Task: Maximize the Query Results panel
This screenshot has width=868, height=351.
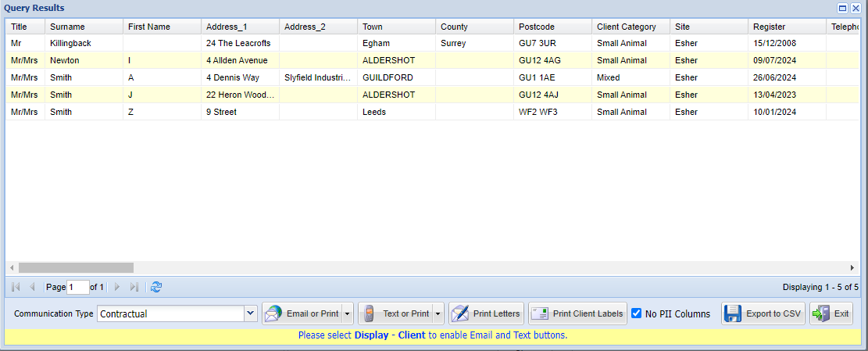Action: 843,8
